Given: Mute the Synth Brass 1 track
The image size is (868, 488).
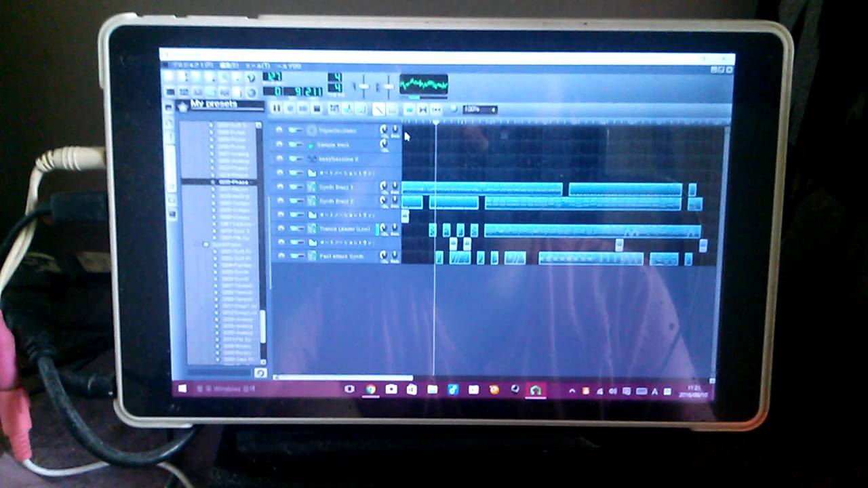Looking at the screenshot, I should point(292,186).
